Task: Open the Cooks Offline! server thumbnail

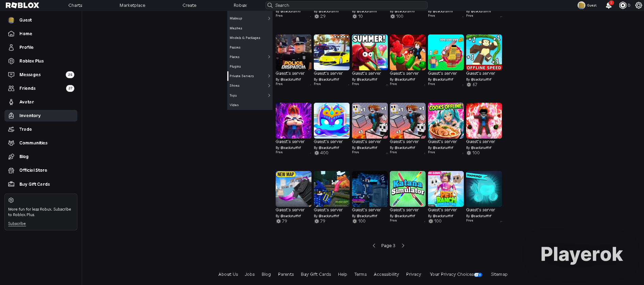Action: (x=446, y=120)
